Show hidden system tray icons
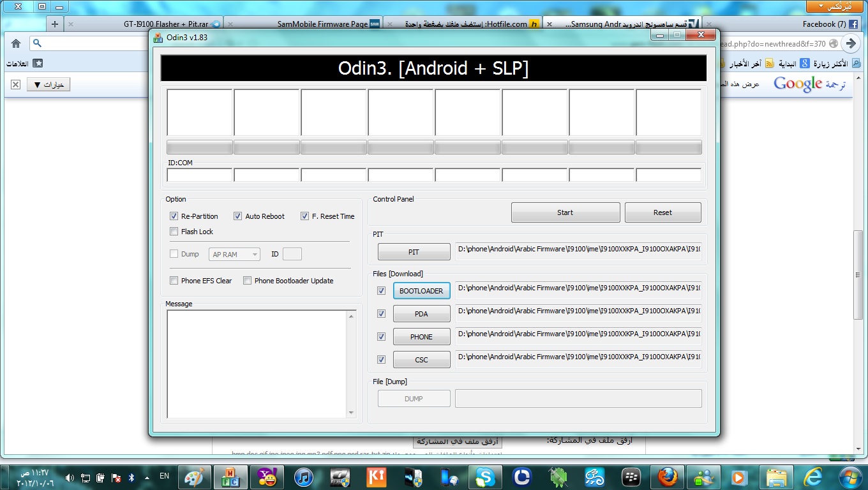Screen dimensions: 868x490 coord(147,477)
